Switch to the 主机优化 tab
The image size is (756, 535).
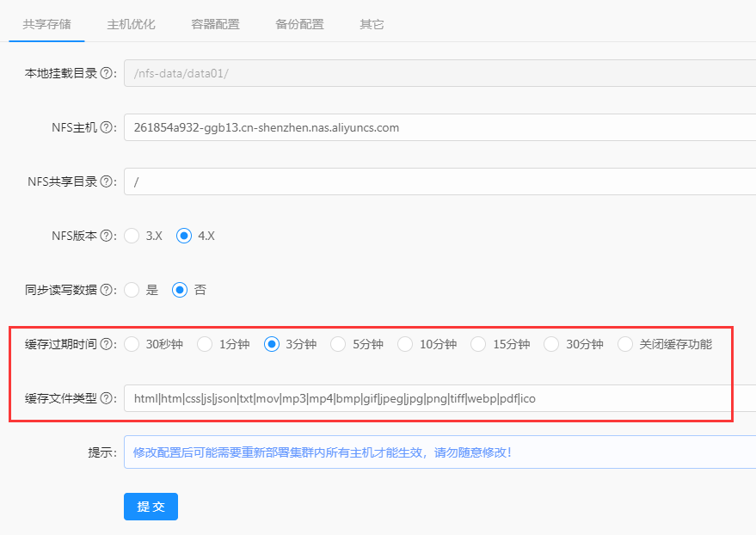pyautogui.click(x=131, y=24)
